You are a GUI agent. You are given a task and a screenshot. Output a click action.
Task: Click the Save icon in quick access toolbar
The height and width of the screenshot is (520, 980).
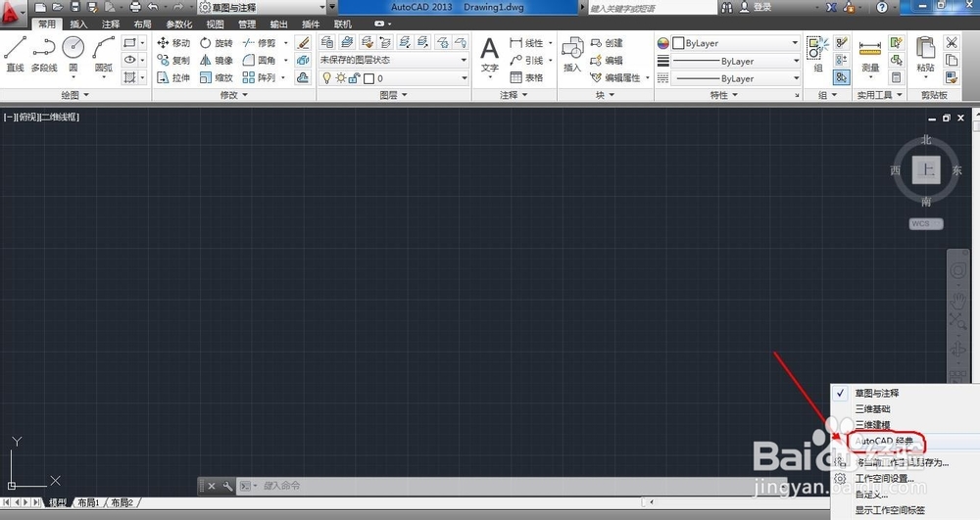point(75,8)
